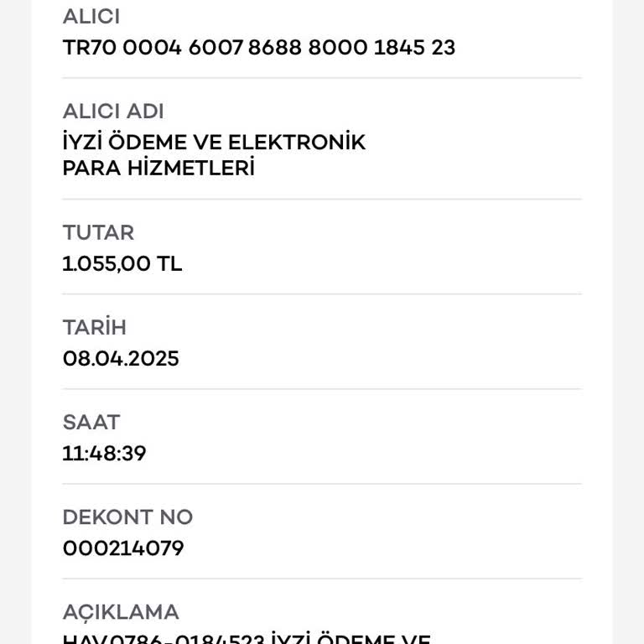Select recipient name İYZİ ÖDEME VE ELEKTRONİK
The image size is (644, 644).
tap(214, 142)
